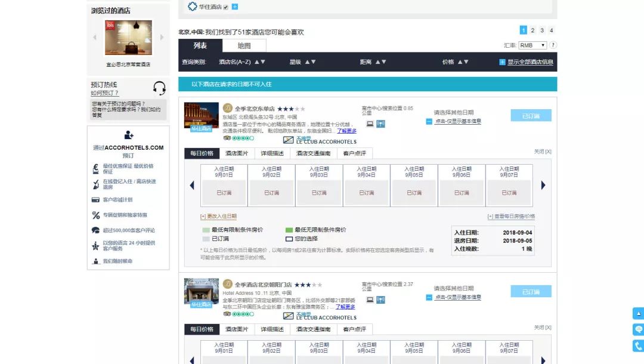Click Le Club AccorHotels icon for 全季北京东单店
The width and height of the screenshot is (644, 364).
click(x=289, y=140)
